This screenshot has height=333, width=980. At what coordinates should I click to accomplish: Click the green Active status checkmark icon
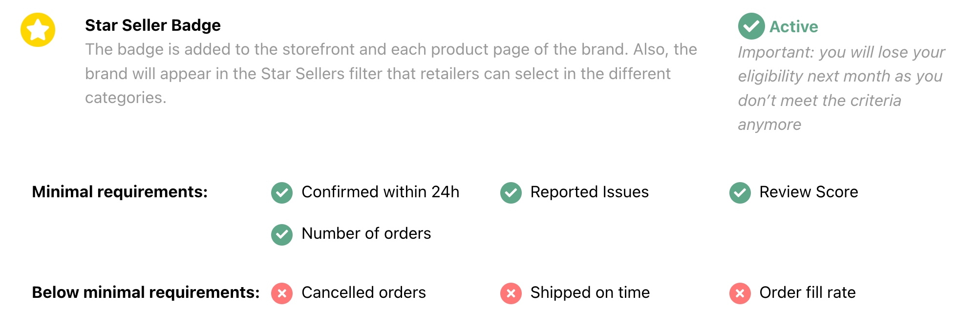[x=751, y=26]
